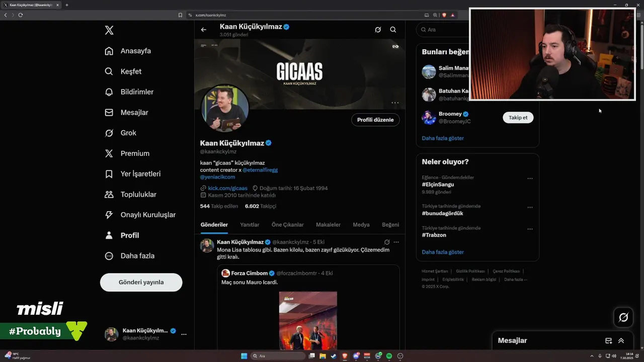The width and height of the screenshot is (644, 362).
Task: Open Keşfet explore page
Action: tap(123, 71)
